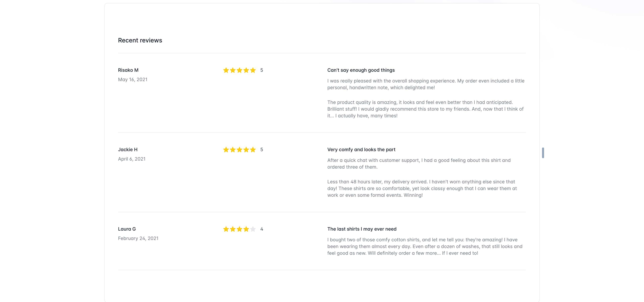Click the first star in Jackie H's rating
Image resolution: width=644 pixels, height=302 pixels.
(226, 150)
